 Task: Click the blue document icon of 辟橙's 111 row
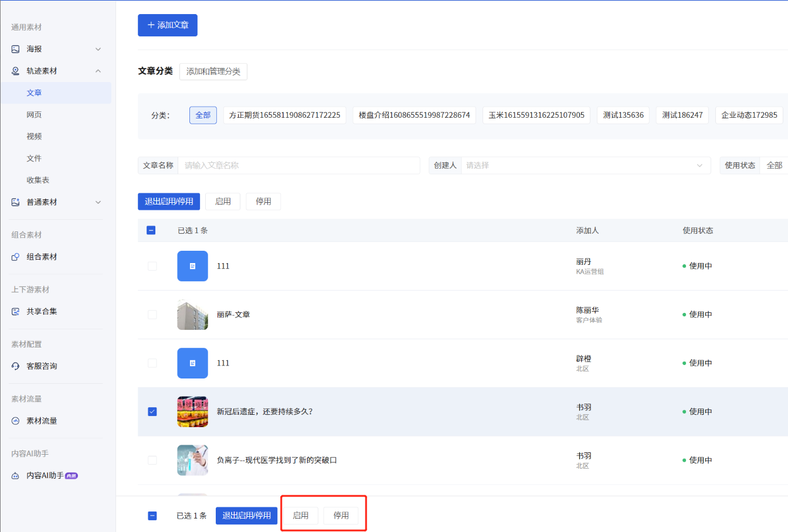pos(192,363)
